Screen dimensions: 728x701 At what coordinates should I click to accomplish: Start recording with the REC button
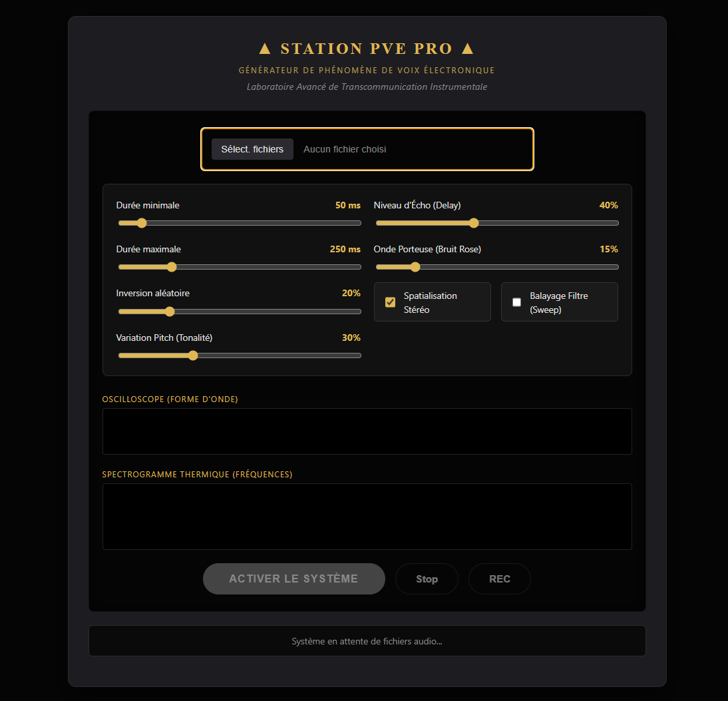(x=500, y=579)
